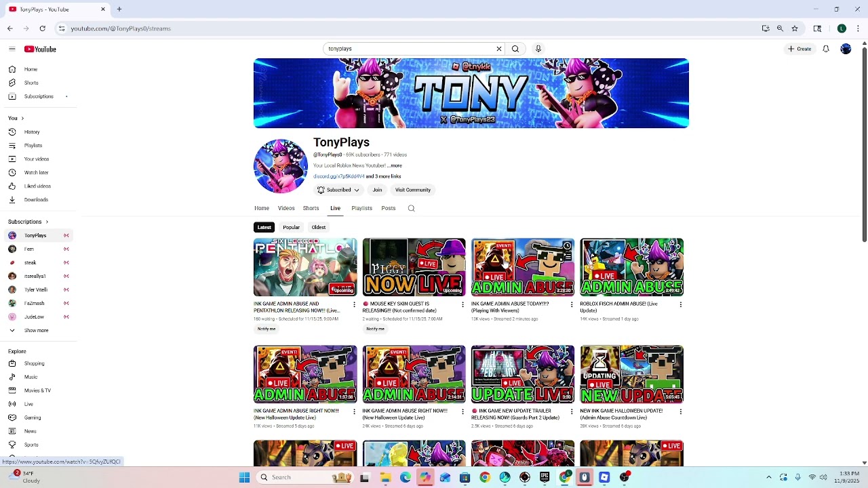Image resolution: width=868 pixels, height=488 pixels.
Task: Select the Popular filter chip
Action: click(291, 227)
